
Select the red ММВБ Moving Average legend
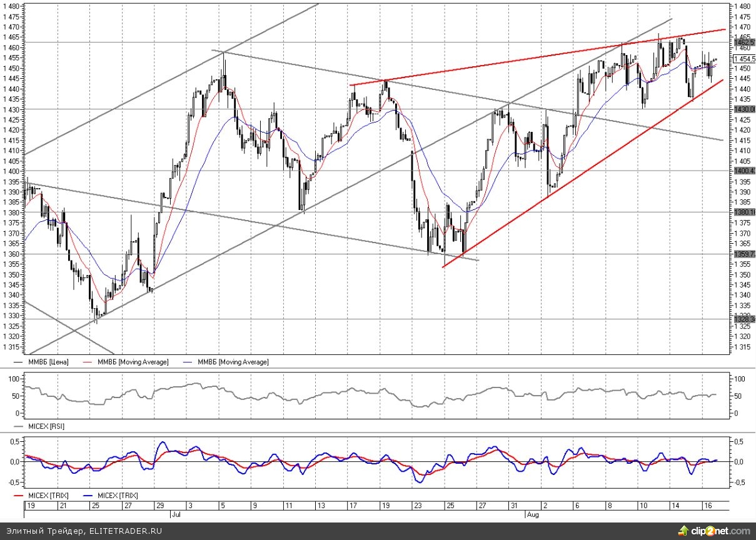coord(131,362)
